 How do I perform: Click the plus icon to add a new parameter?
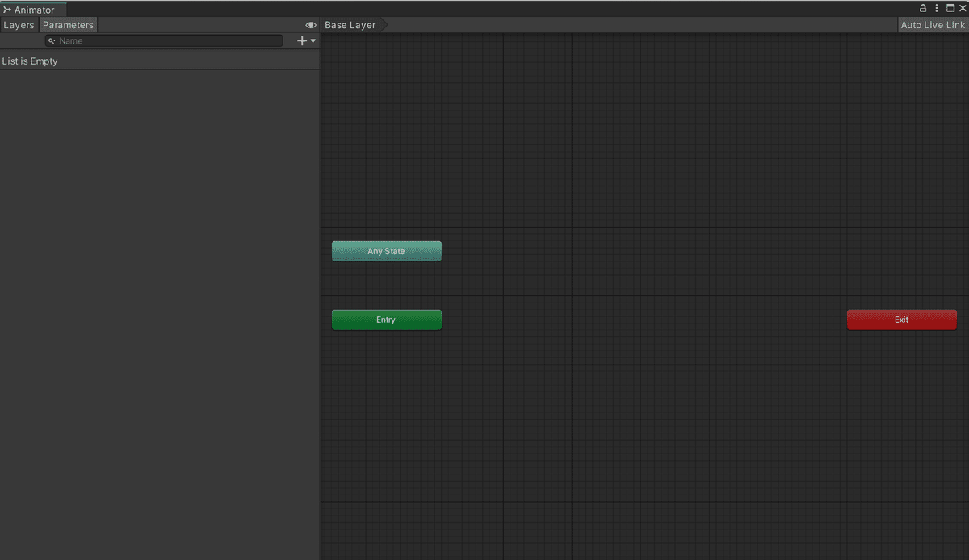[x=300, y=40]
